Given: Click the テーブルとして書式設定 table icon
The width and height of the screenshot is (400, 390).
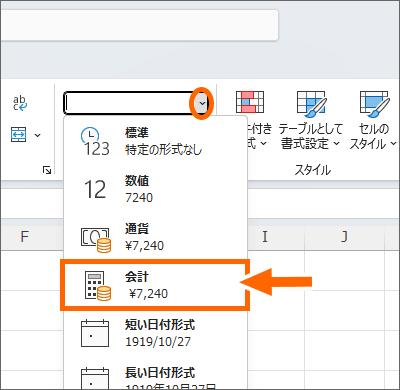Looking at the screenshot, I should pos(311,104).
